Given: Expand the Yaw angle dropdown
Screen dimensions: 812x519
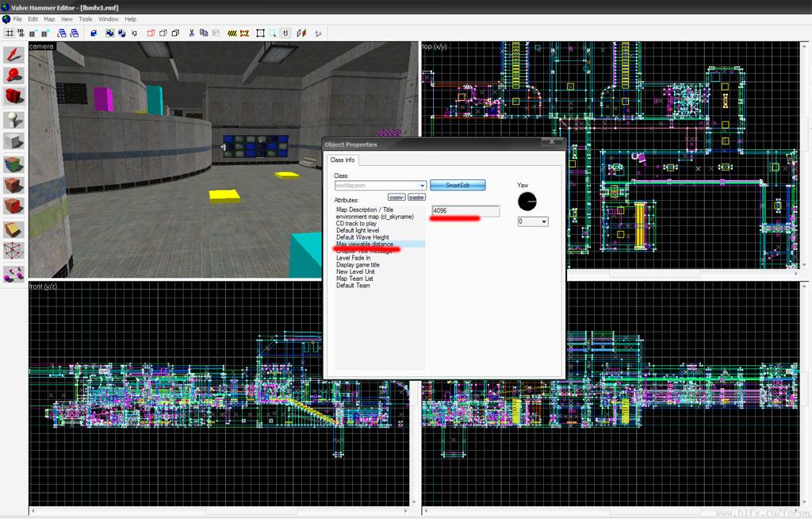Looking at the screenshot, I should click(543, 222).
